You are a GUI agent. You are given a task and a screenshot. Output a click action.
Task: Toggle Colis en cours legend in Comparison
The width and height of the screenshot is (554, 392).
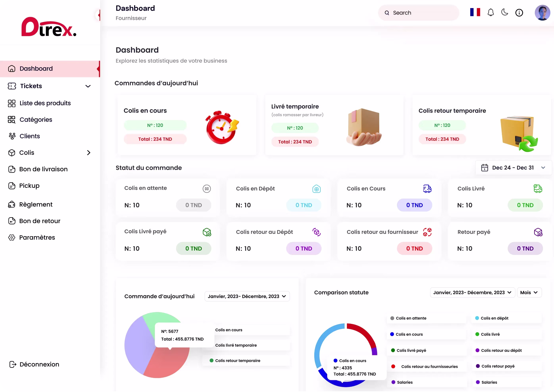409,334
